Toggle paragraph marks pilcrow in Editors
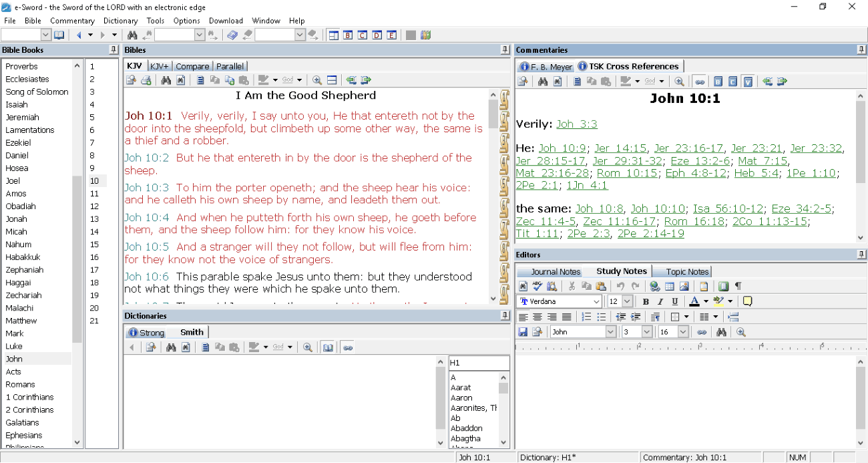868x463 pixels. [x=738, y=286]
